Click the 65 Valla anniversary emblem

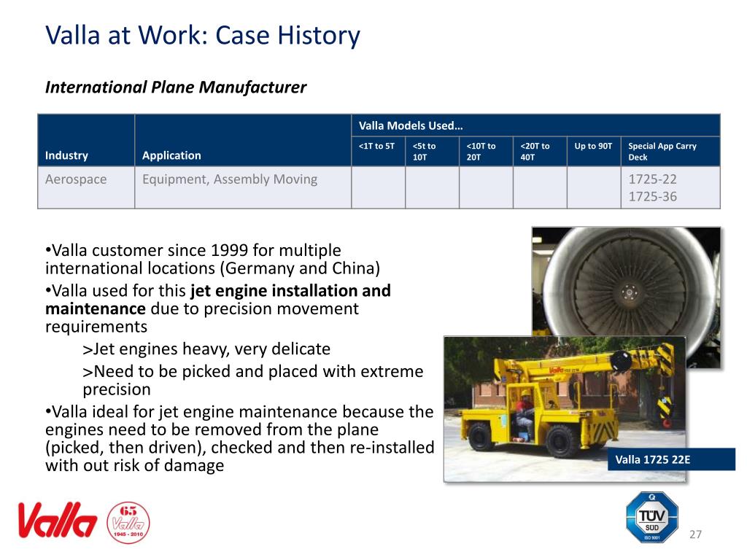[x=128, y=522]
